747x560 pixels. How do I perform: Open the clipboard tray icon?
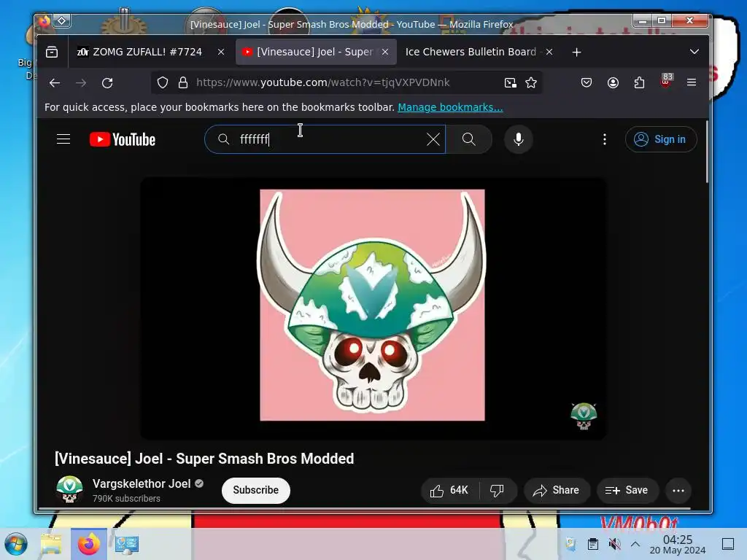pos(593,544)
